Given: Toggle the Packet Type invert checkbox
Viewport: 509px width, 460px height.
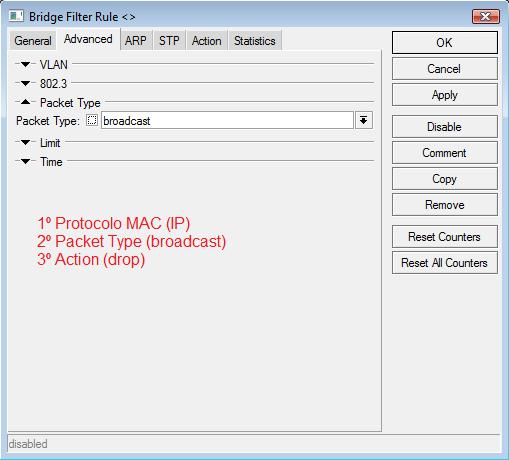Looking at the screenshot, I should click(x=92, y=120).
